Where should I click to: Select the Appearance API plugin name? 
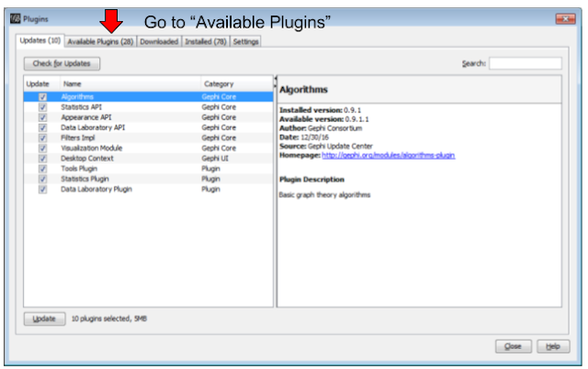86,117
